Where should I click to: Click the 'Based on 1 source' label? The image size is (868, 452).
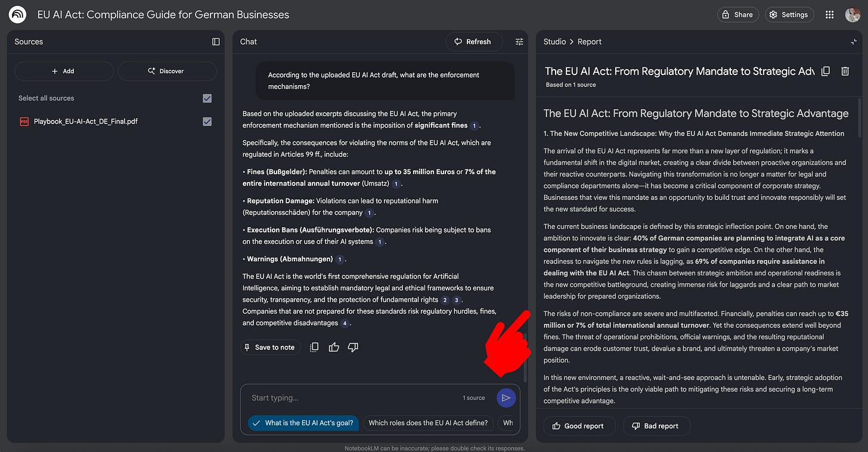(571, 85)
